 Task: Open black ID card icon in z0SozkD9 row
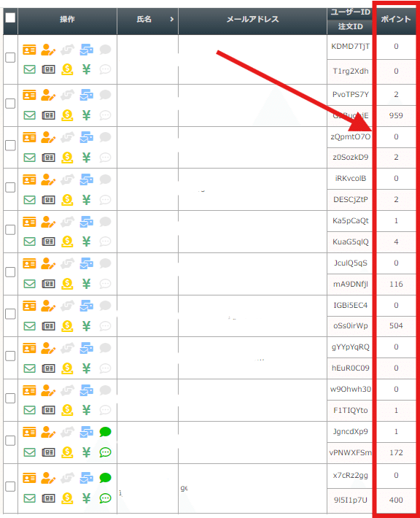(49, 158)
